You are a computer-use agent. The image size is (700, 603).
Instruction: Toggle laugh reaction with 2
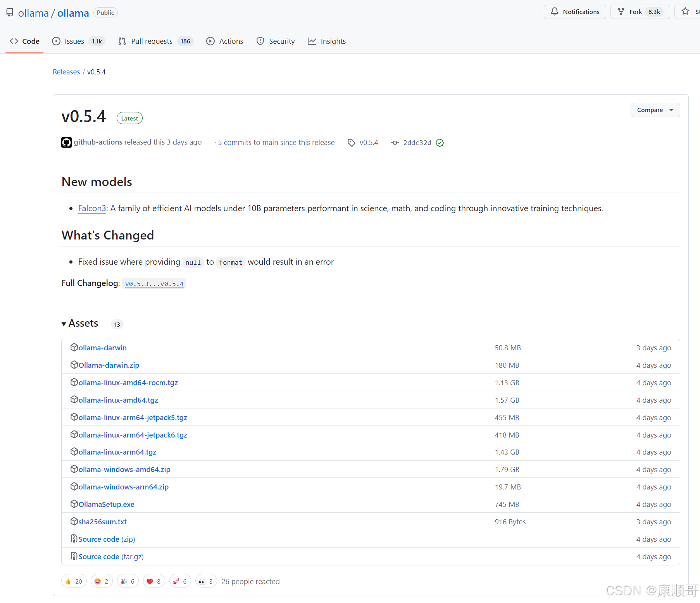(x=102, y=581)
